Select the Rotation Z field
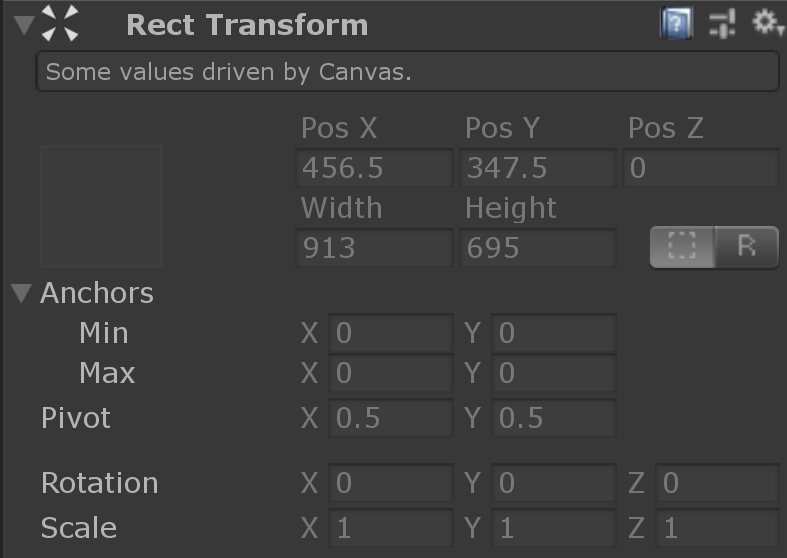Screen dimensions: 787x558 pos(717,483)
